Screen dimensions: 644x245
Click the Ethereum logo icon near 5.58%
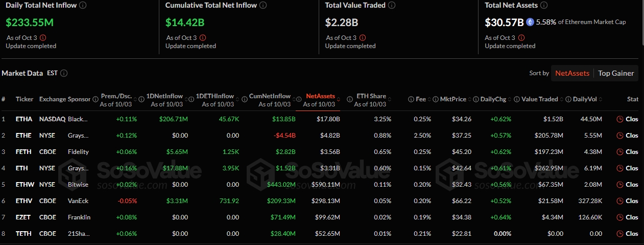[x=530, y=22]
